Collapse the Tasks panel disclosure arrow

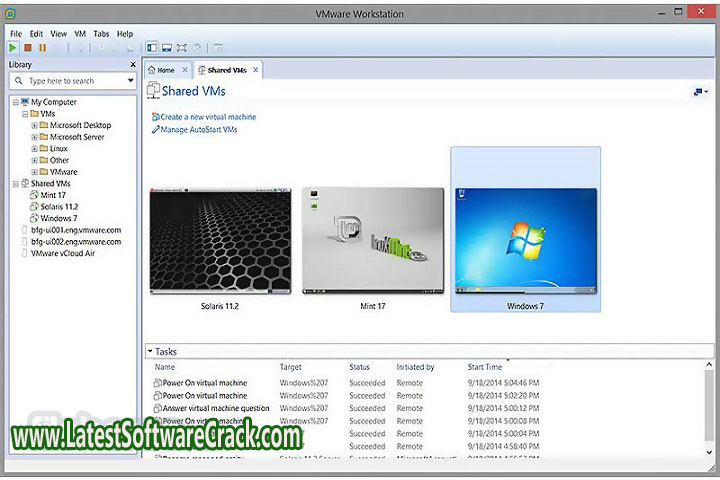150,351
